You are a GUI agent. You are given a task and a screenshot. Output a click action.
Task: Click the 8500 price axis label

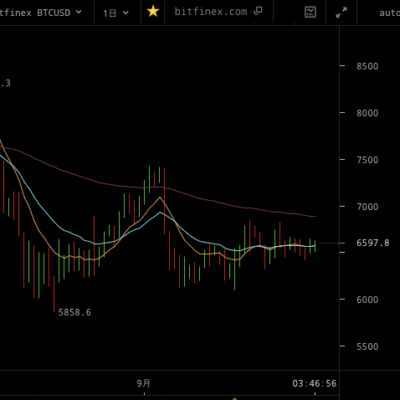pyautogui.click(x=367, y=66)
